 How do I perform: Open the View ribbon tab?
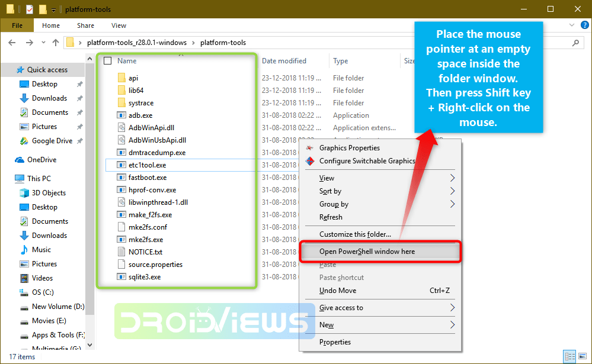point(119,25)
